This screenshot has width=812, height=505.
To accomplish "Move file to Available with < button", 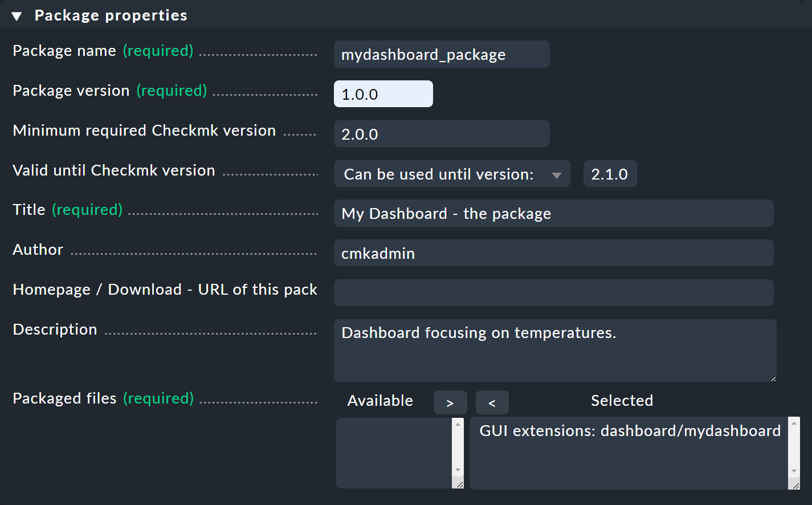I will click(x=492, y=403).
